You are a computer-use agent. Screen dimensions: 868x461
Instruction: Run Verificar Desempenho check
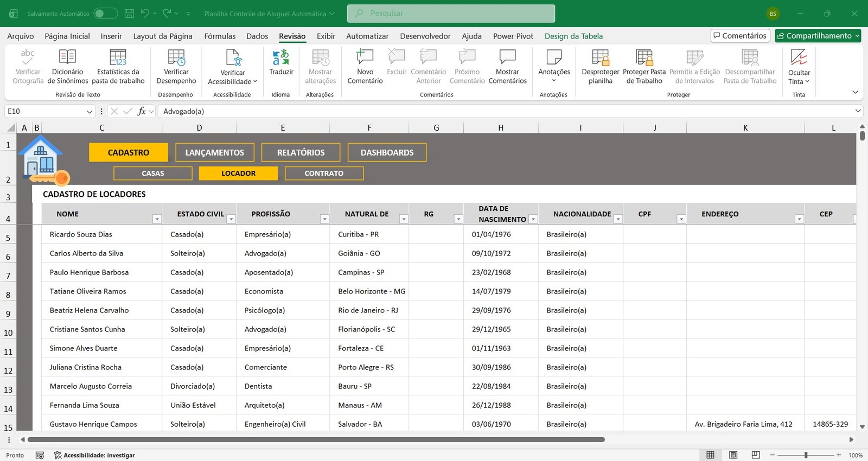pos(176,66)
